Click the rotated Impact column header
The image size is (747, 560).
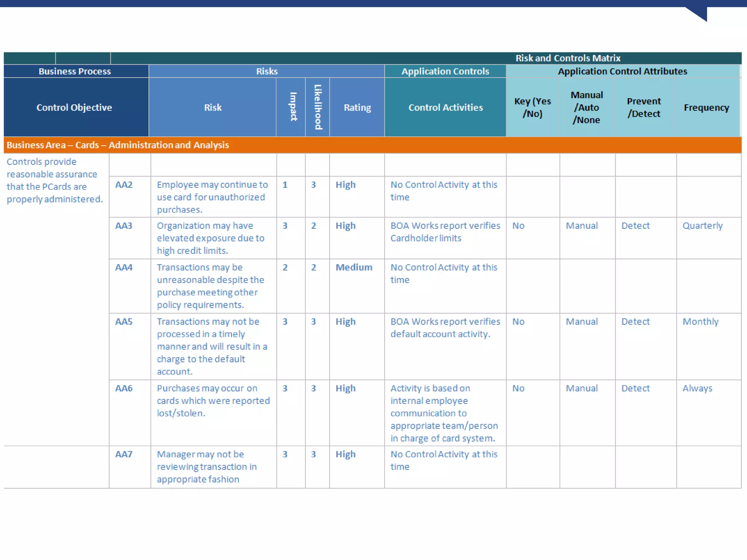pos(293,107)
